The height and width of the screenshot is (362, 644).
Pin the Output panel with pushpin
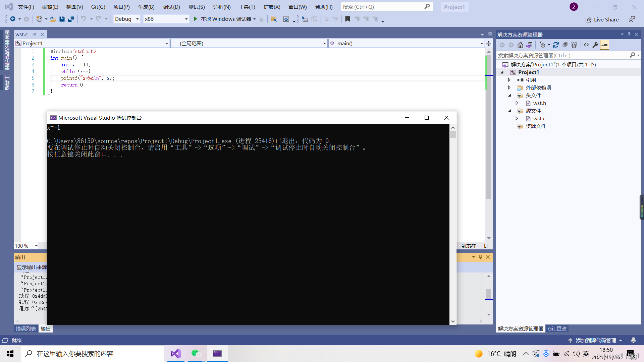(480, 257)
